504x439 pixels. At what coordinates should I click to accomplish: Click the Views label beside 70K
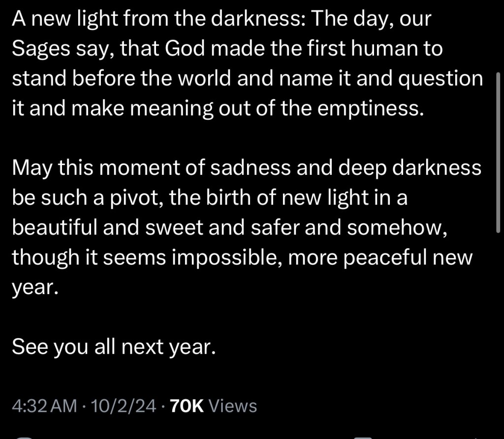pyautogui.click(x=233, y=405)
